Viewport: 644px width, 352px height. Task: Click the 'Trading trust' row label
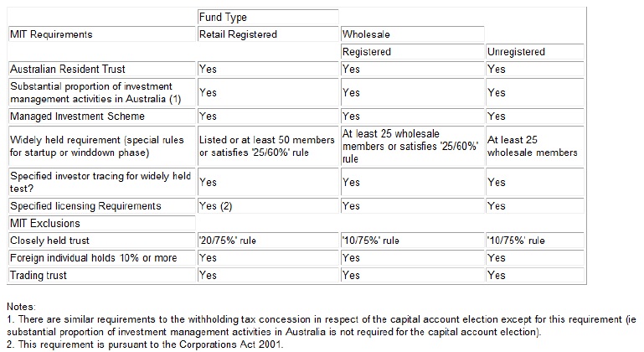coord(102,275)
